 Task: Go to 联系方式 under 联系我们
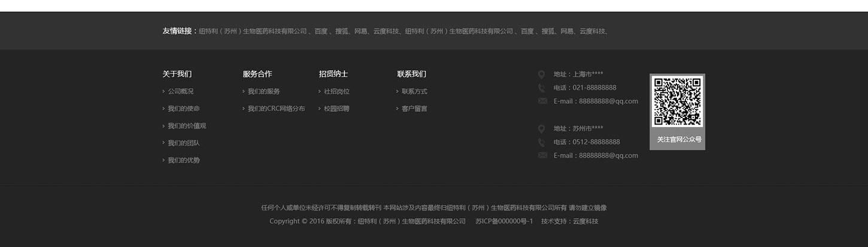click(x=414, y=92)
